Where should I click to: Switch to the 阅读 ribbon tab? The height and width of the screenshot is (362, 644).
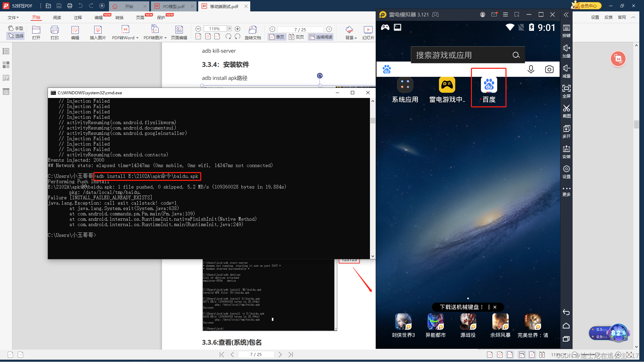(57, 17)
